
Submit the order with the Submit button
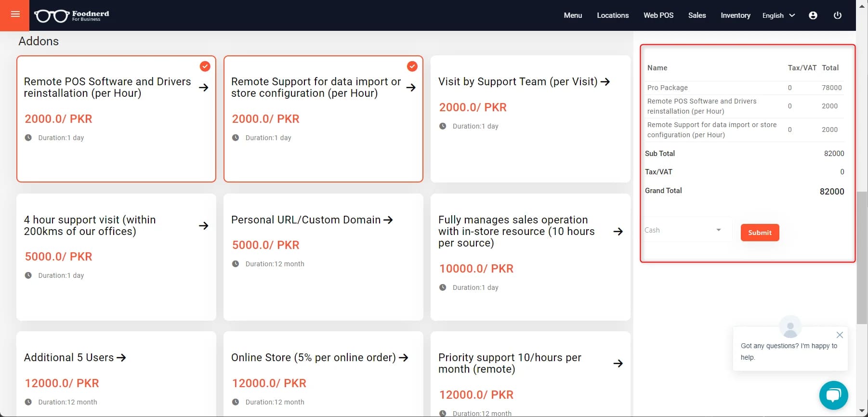pyautogui.click(x=760, y=233)
